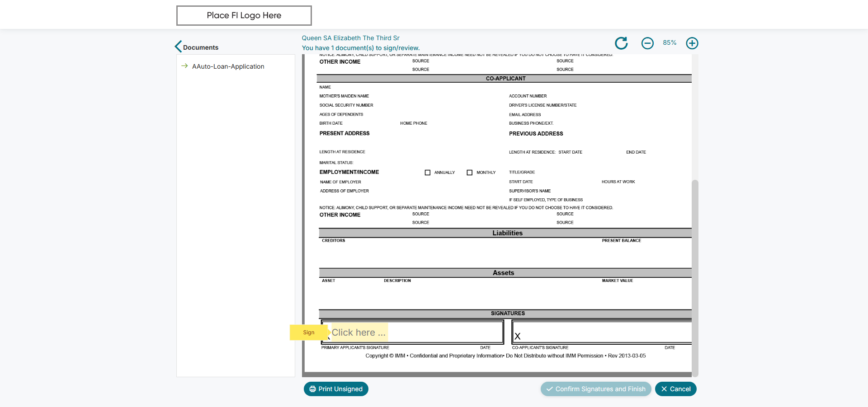
Task: Click the EMPLOYMENT/INCOME label
Action: tap(349, 172)
